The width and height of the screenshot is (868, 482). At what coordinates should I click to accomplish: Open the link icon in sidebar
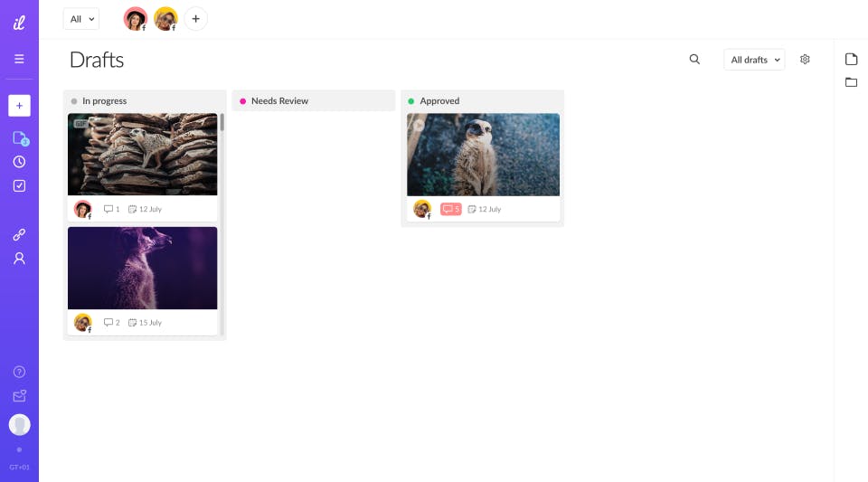coord(19,234)
